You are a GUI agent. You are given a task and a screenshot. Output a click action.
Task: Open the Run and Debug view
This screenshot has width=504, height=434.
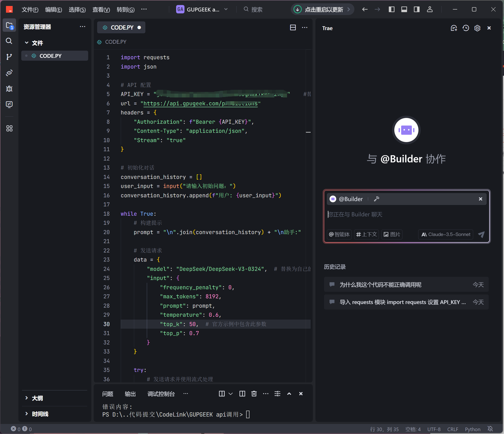pos(9,89)
